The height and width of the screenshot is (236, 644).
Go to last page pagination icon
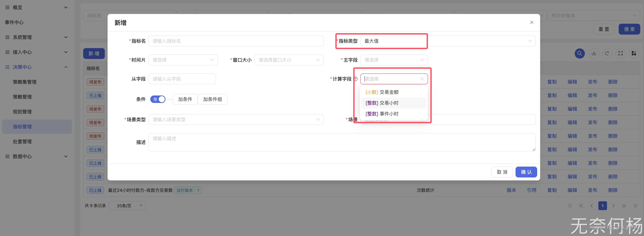click(635, 206)
